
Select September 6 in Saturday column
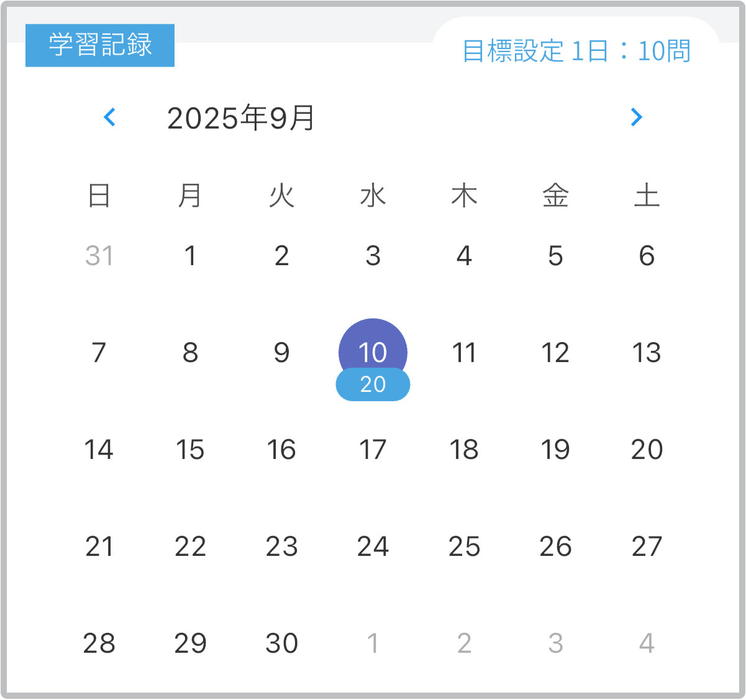[x=647, y=256]
